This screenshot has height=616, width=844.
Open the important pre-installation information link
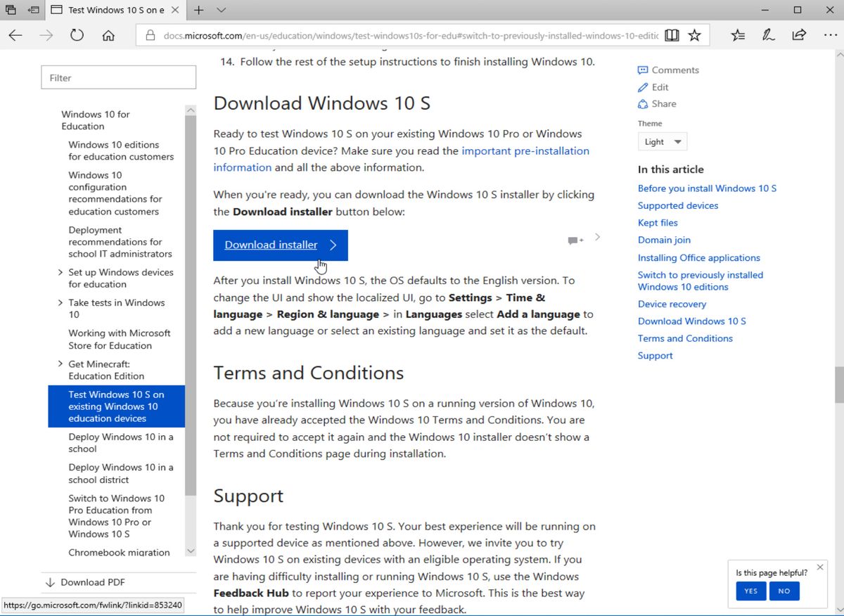point(525,150)
